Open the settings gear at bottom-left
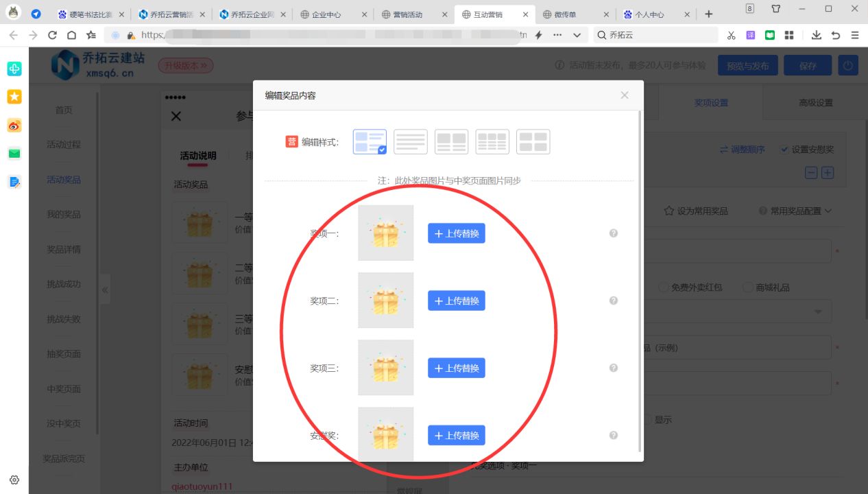The image size is (868, 494). click(x=14, y=480)
